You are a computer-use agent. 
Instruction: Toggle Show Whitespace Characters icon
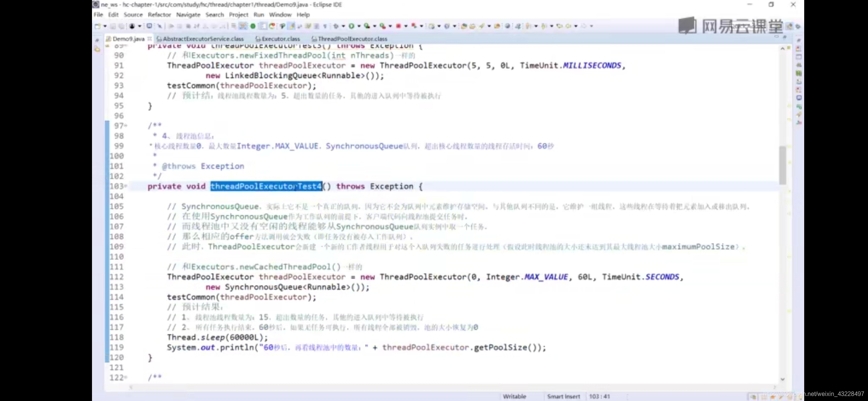(325, 26)
